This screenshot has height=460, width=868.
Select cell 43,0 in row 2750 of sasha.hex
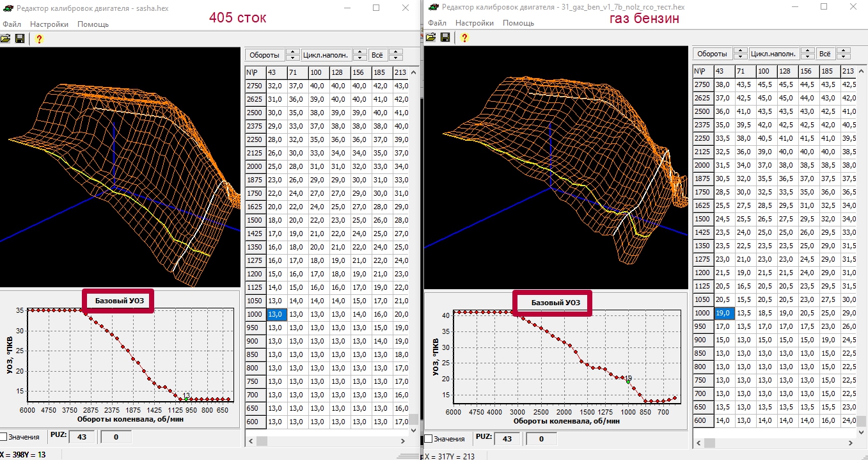click(x=401, y=85)
